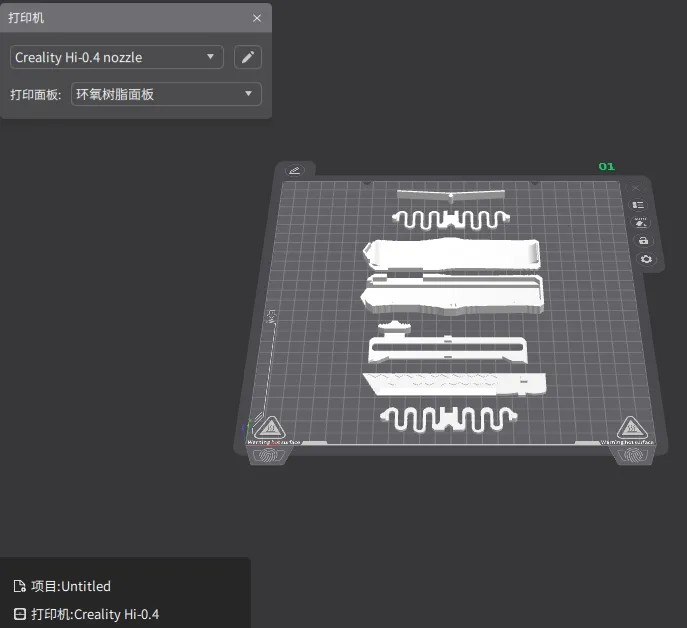Click the project file icon beside 项目
This screenshot has height=628, width=687.
(x=19, y=586)
